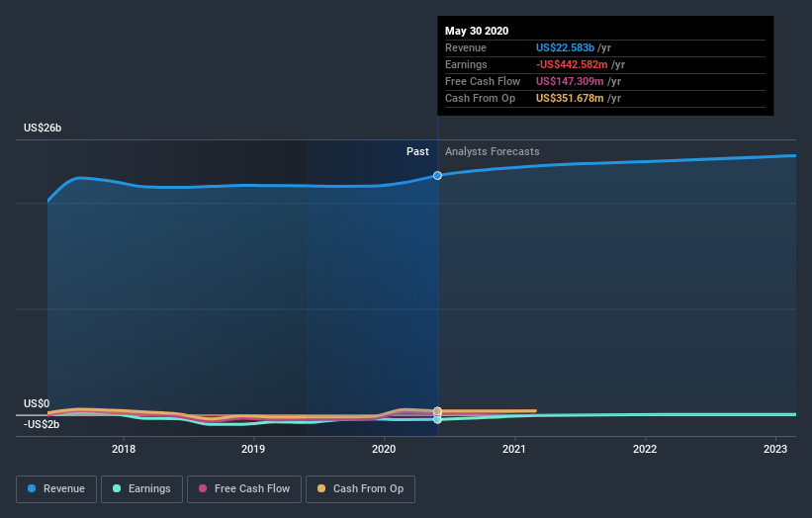Click the 2020 x-axis label
Image resolution: width=812 pixels, height=518 pixels.
(x=384, y=449)
